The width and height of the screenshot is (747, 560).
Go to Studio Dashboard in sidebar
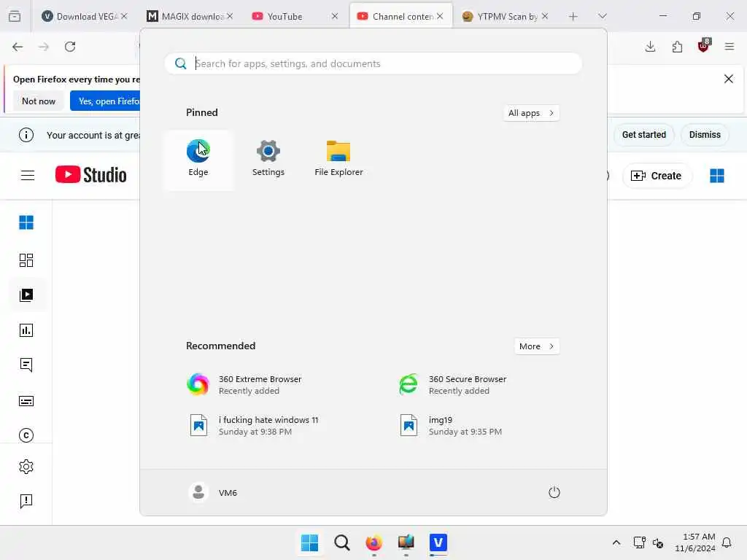[x=26, y=260]
